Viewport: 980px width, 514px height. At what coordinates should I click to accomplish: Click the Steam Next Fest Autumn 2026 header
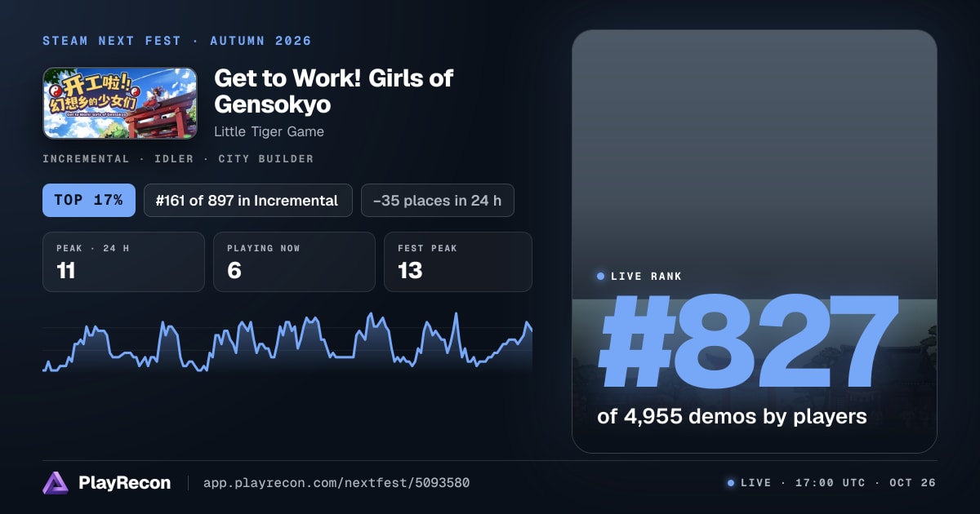pos(177,41)
